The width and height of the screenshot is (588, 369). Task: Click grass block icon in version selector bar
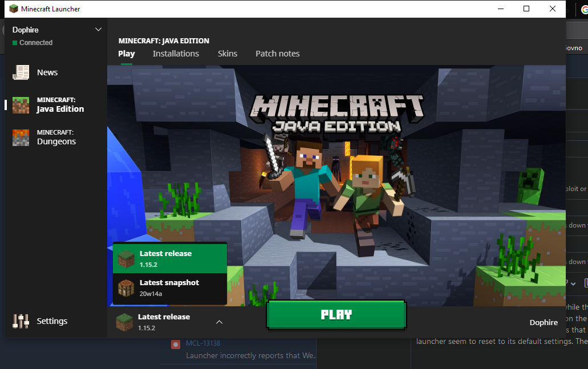tap(124, 322)
